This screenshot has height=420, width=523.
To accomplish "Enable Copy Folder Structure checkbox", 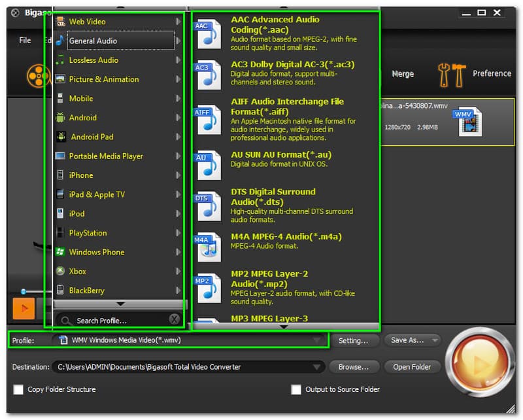I will coord(18,390).
